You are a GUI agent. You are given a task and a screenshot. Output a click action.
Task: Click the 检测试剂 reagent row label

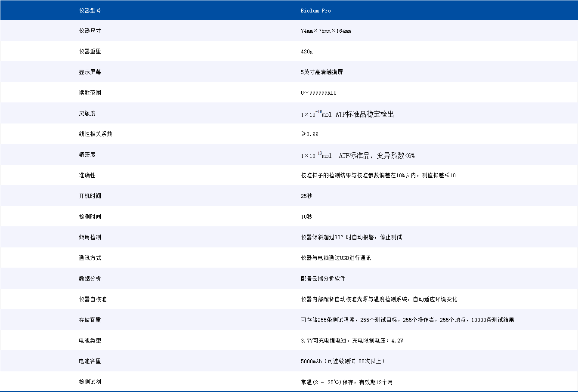click(89, 382)
